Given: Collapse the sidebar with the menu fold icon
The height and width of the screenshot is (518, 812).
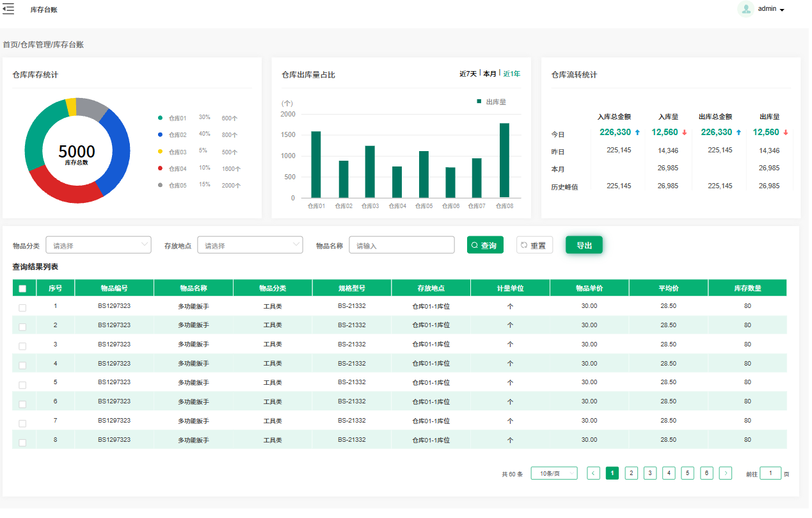Looking at the screenshot, I should pyautogui.click(x=8, y=9).
